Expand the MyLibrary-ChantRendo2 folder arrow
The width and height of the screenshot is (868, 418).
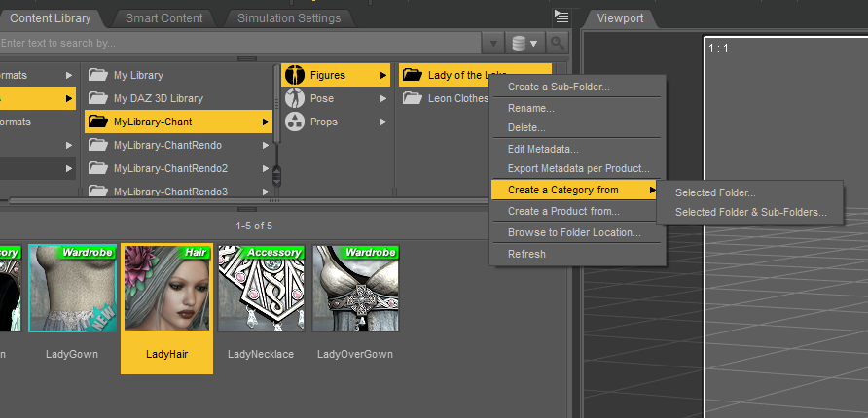click(x=266, y=168)
